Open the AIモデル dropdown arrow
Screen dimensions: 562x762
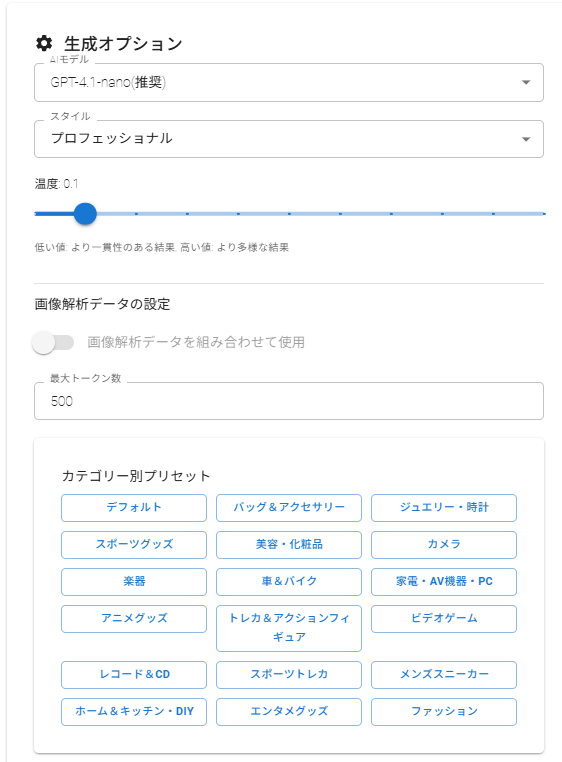[x=526, y=83]
